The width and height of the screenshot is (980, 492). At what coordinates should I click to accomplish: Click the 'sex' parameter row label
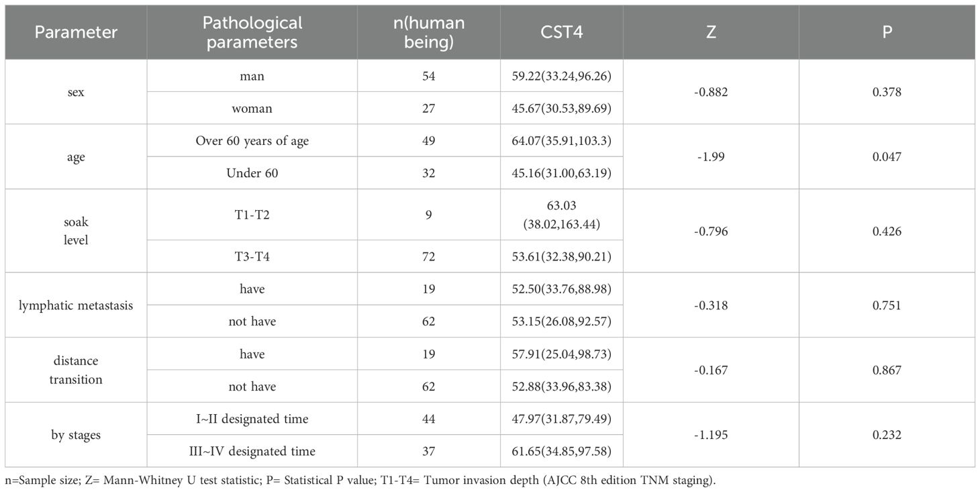point(76,92)
